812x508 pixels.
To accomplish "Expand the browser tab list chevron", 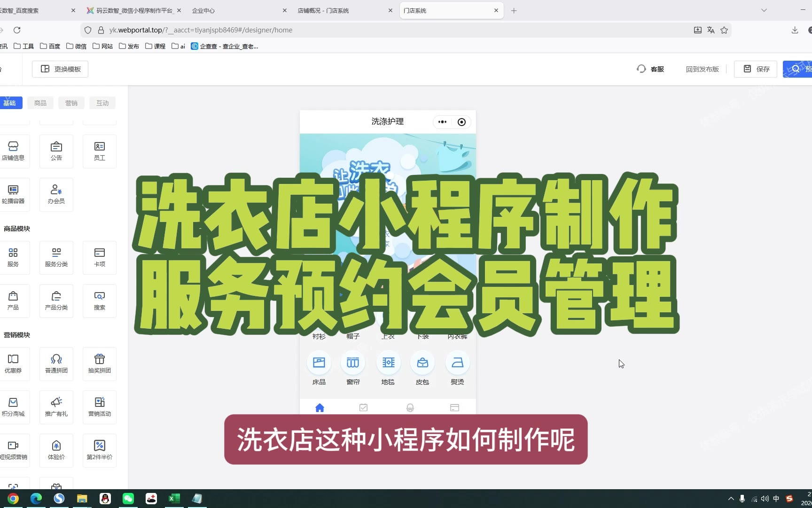I will (x=764, y=10).
